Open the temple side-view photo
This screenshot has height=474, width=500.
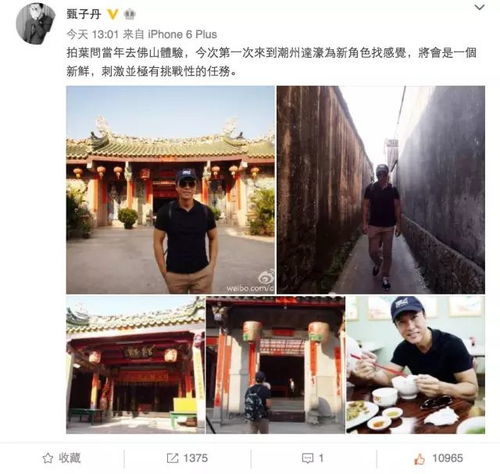point(135,365)
